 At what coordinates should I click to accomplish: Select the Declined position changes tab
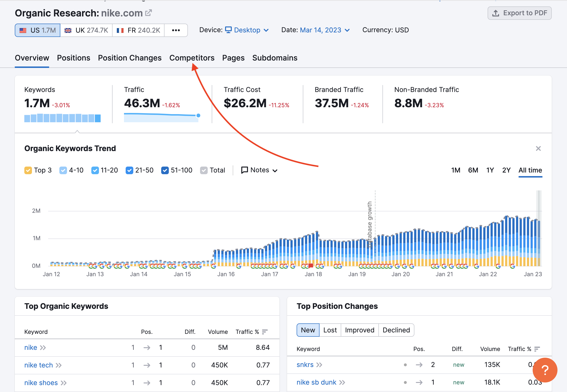point(396,330)
